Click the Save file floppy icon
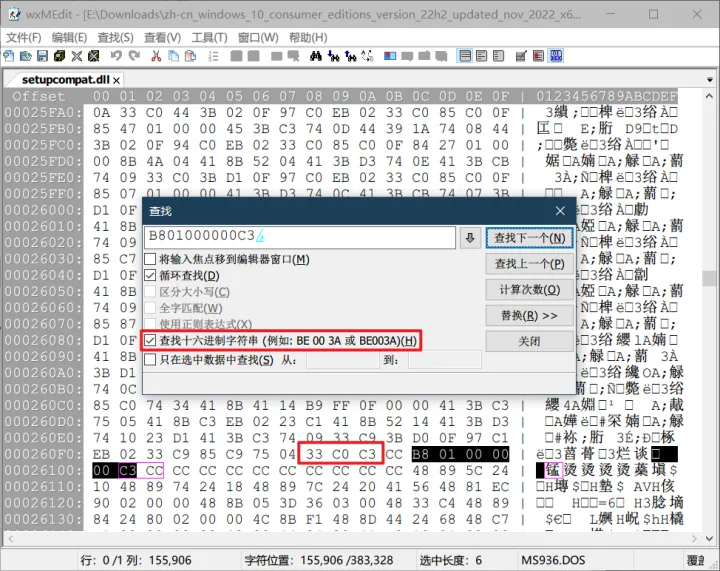Screen dimensions: 720x571 point(42,56)
